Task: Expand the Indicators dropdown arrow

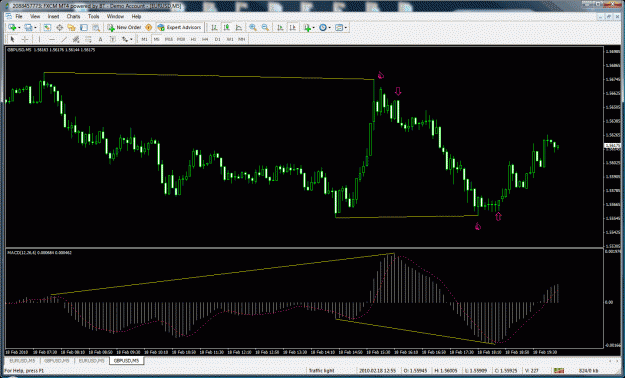Action: [314, 28]
